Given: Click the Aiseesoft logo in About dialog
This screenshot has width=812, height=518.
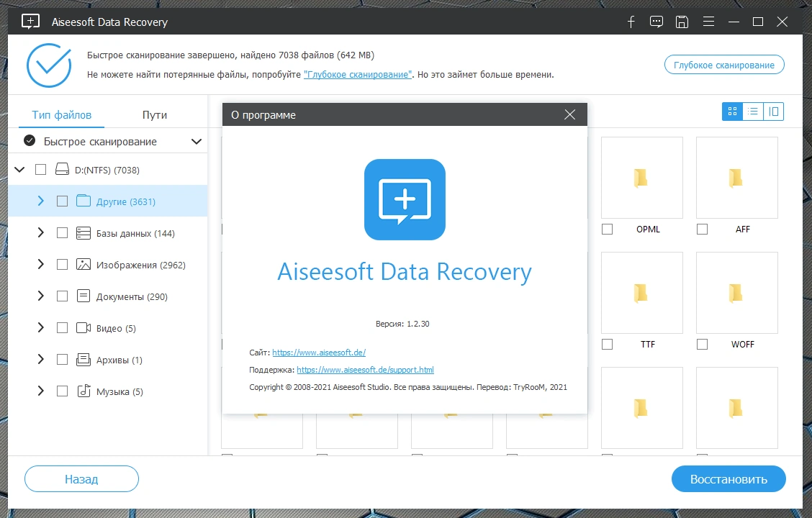Looking at the screenshot, I should point(405,199).
